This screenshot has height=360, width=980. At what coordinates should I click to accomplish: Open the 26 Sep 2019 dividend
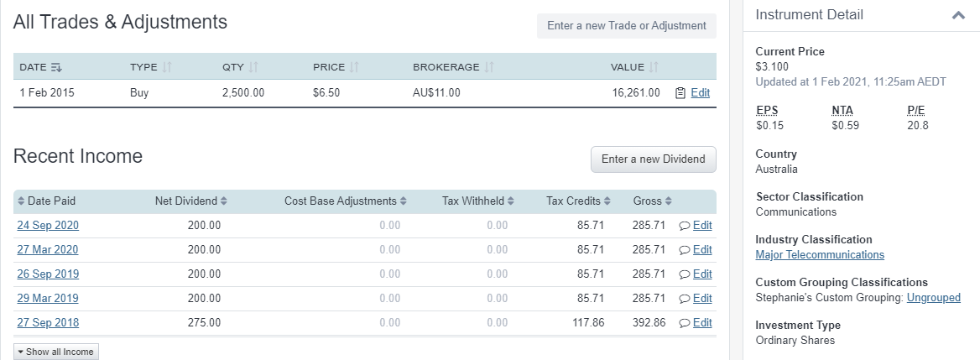[48, 274]
